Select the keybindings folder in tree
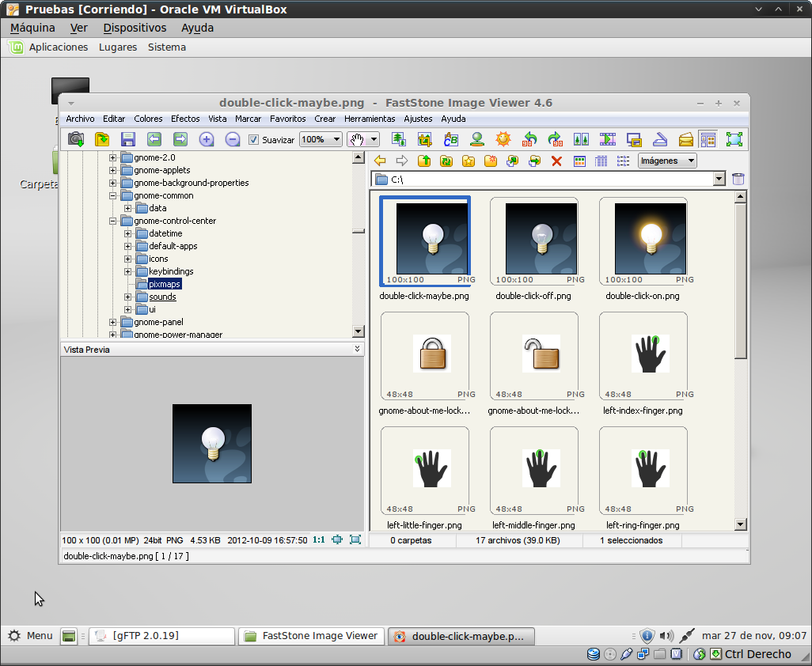 (x=171, y=271)
